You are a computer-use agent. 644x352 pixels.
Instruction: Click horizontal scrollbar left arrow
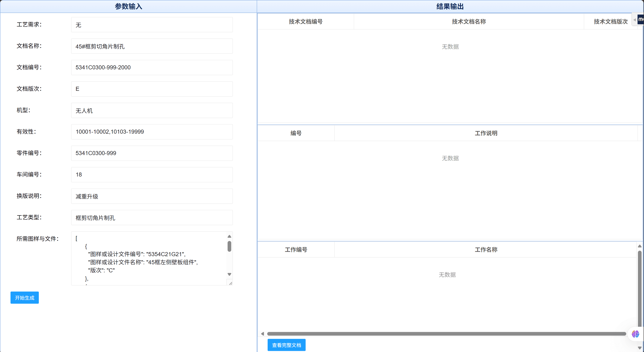263,334
